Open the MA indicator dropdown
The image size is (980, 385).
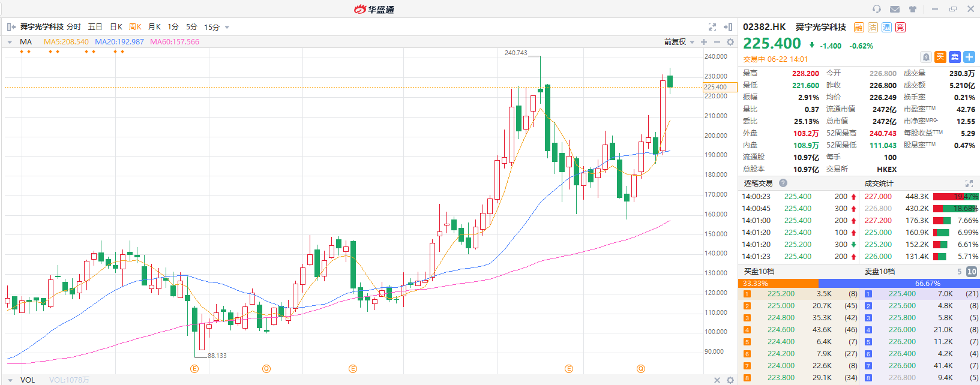pyautogui.click(x=10, y=42)
